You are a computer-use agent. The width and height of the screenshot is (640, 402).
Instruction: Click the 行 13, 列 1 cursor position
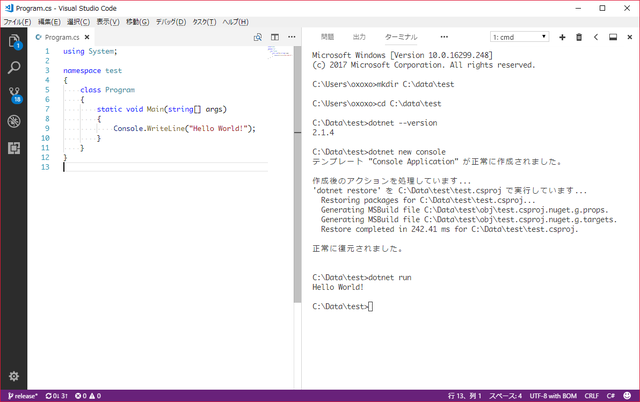click(464, 396)
